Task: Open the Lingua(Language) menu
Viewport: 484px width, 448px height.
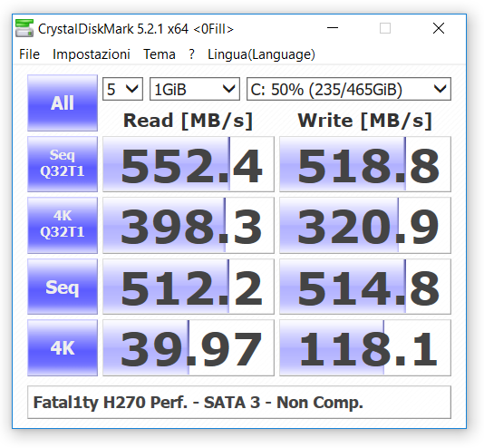Action: tap(261, 54)
